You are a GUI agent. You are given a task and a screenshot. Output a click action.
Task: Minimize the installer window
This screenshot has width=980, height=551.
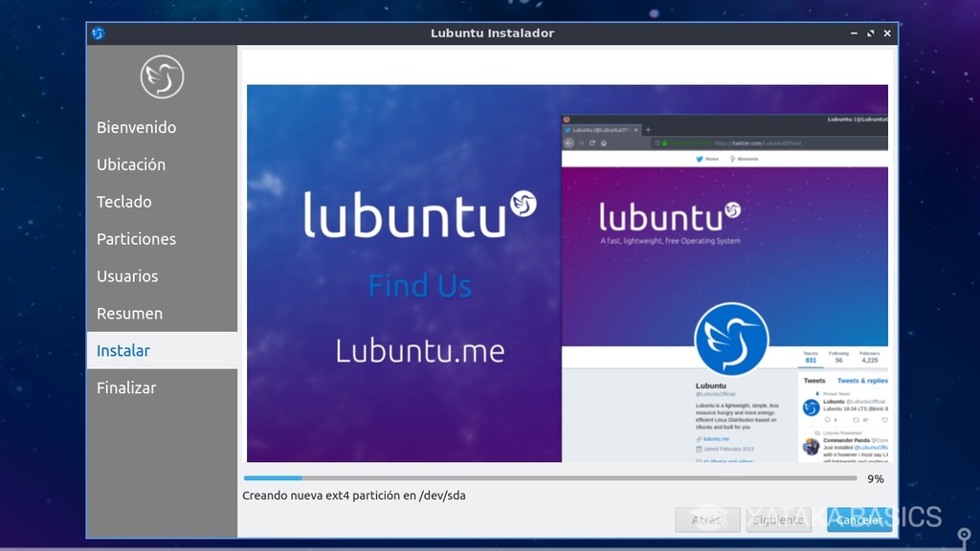tap(854, 33)
